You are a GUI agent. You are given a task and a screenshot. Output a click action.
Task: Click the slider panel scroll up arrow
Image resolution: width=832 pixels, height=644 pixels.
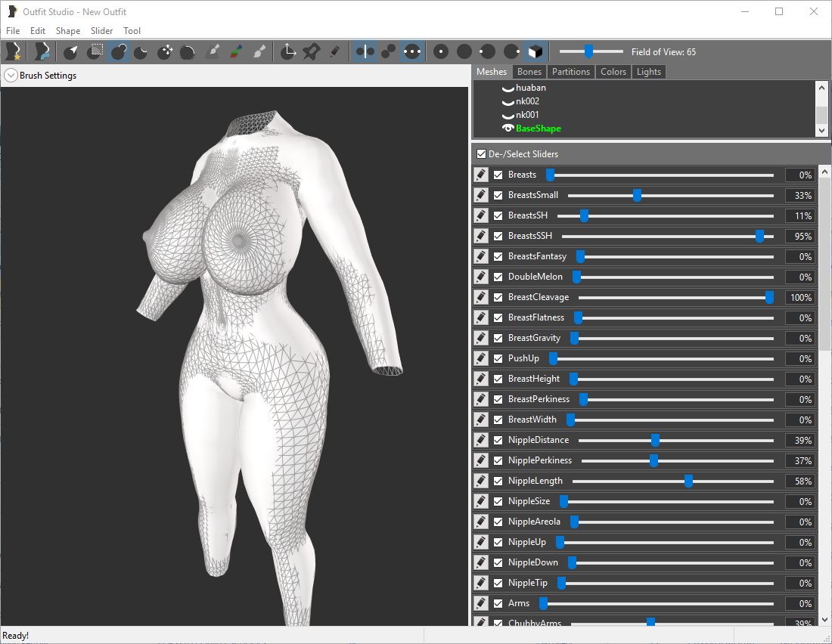click(824, 172)
